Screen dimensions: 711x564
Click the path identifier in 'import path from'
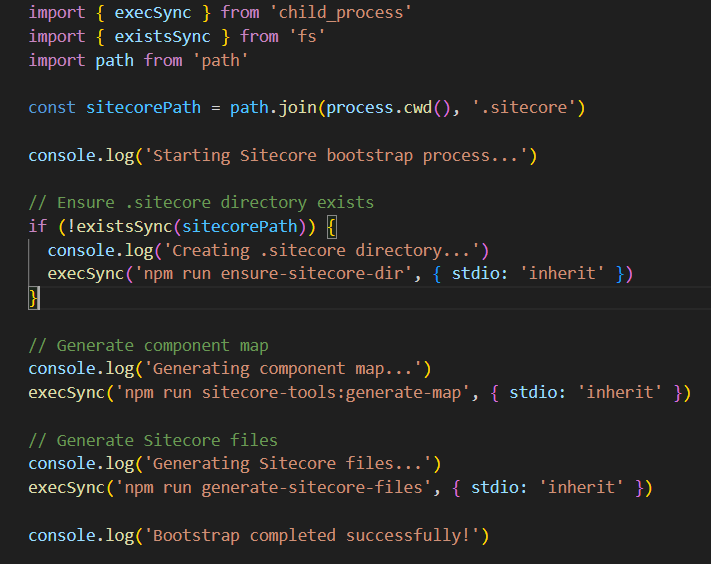pyautogui.click(x=114, y=60)
